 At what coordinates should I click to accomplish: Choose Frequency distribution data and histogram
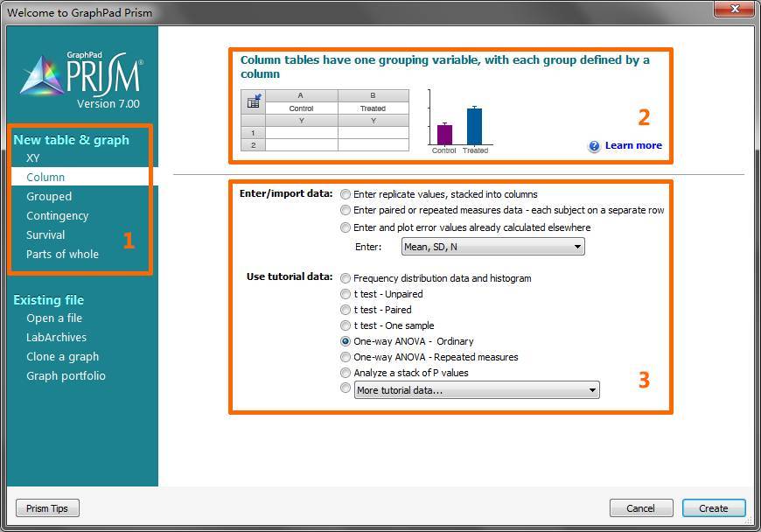click(345, 278)
